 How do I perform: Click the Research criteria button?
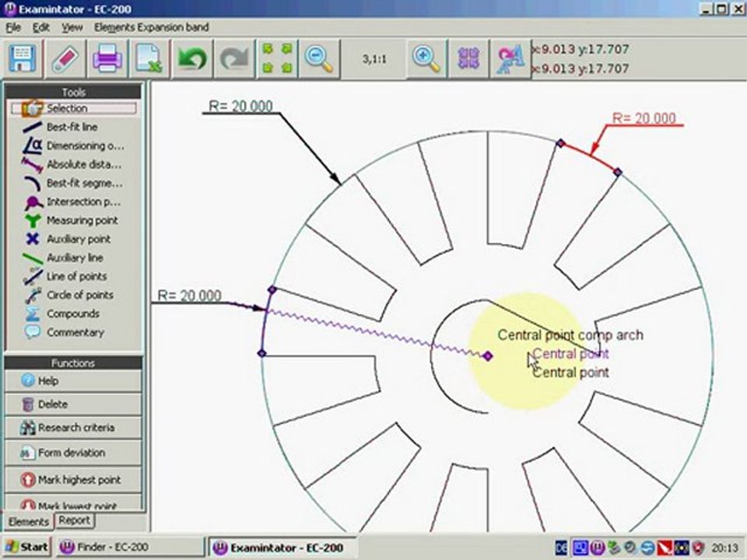(73, 428)
